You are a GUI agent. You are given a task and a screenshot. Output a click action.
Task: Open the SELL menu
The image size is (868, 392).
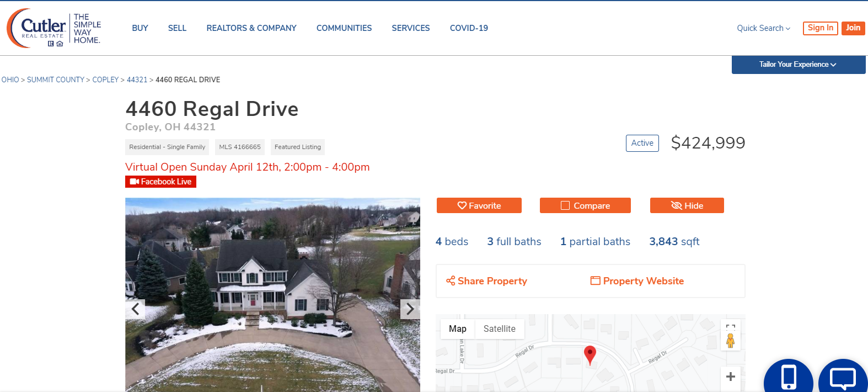coord(177,28)
